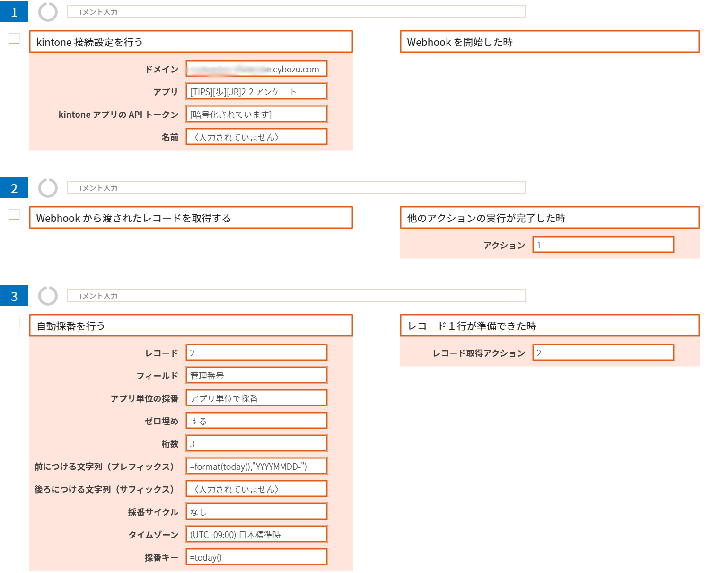Click the ドメイン label text
This screenshot has height=573, width=728.
pyautogui.click(x=162, y=69)
